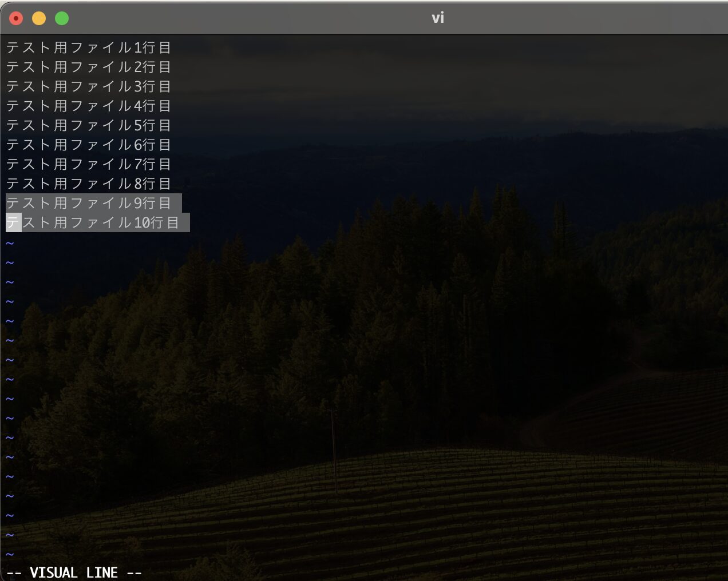Click the line テスト用ファイル3行目

(89, 86)
